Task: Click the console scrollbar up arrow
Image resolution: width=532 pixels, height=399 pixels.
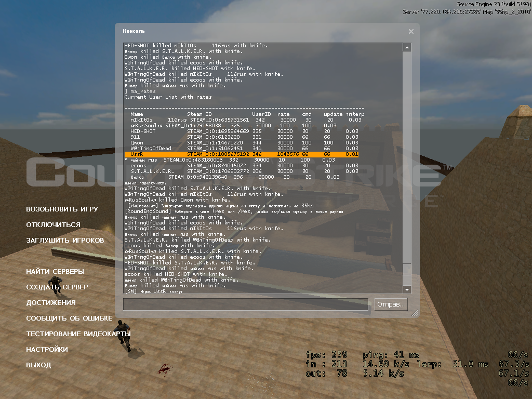Action: click(407, 47)
